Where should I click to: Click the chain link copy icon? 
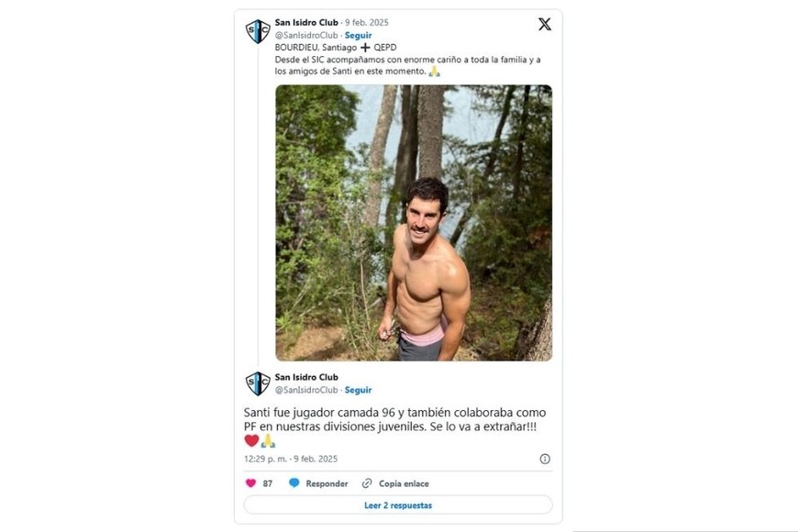[x=367, y=483]
